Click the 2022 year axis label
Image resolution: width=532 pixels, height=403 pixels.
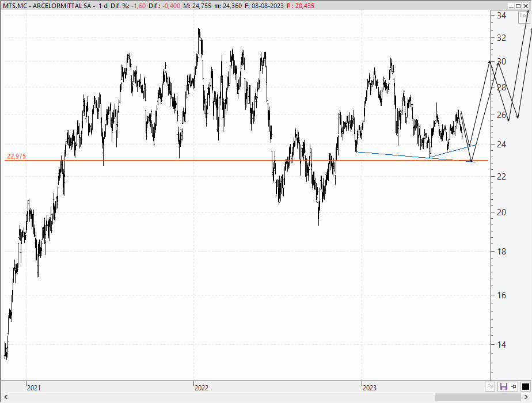click(202, 387)
